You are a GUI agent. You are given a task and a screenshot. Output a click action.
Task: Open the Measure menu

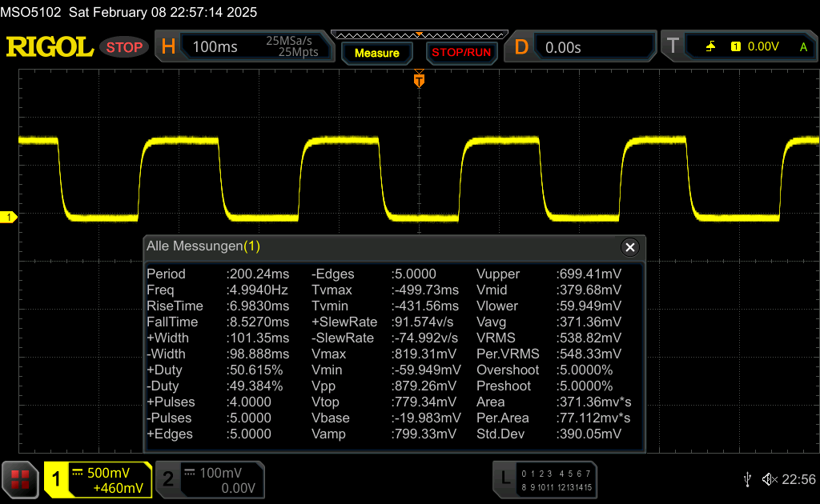click(x=376, y=53)
